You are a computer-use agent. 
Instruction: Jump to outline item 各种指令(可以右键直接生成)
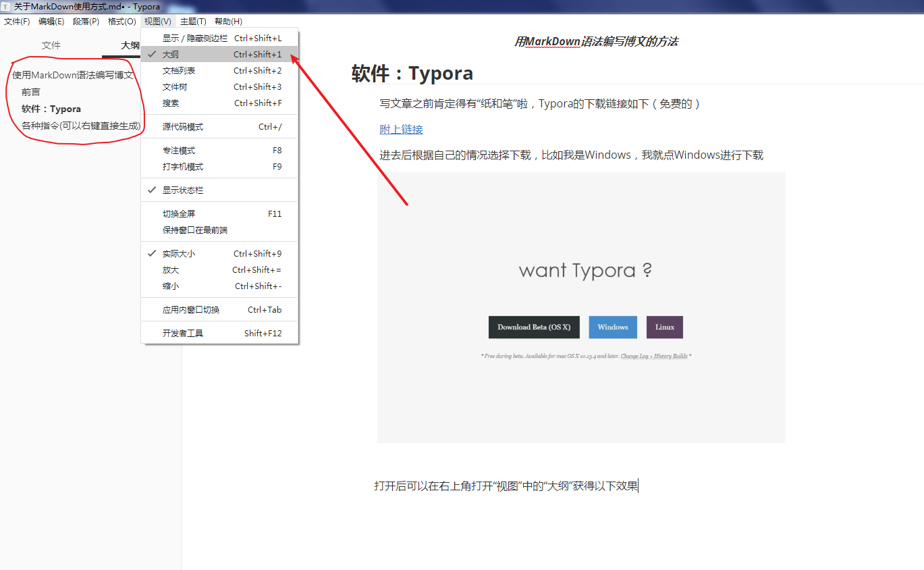click(x=81, y=125)
